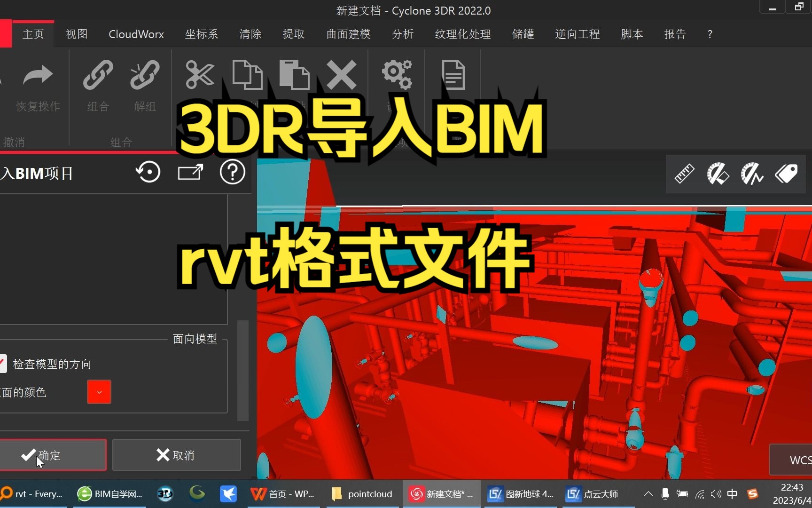Switch to the 视图 tab
The height and width of the screenshot is (508, 812).
[x=77, y=34]
